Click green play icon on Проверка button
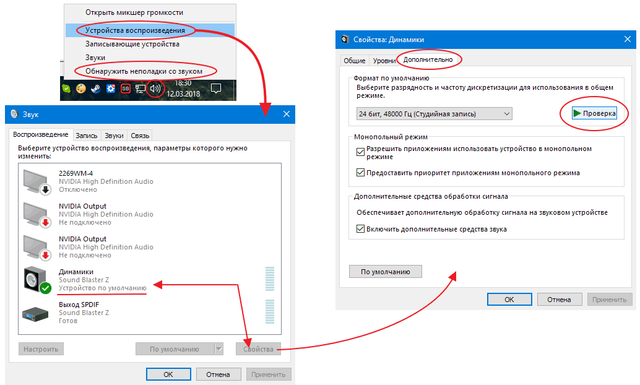The image size is (640, 385). click(x=577, y=113)
